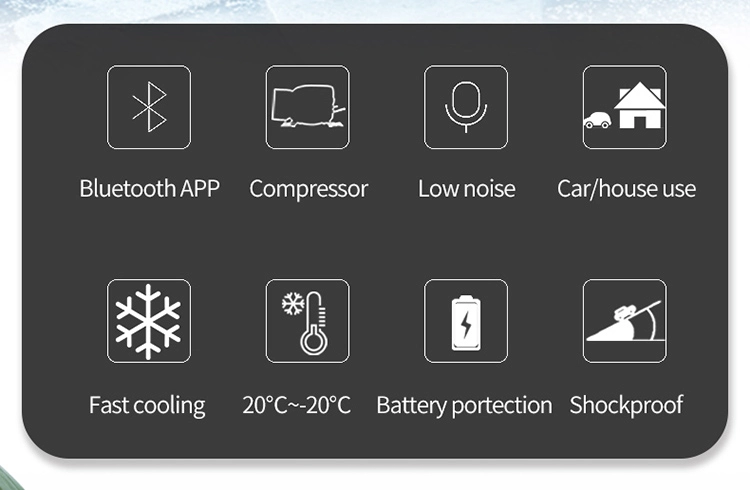This screenshot has height=490, width=750.
Task: Click the Compressor text label
Action: [x=309, y=189]
